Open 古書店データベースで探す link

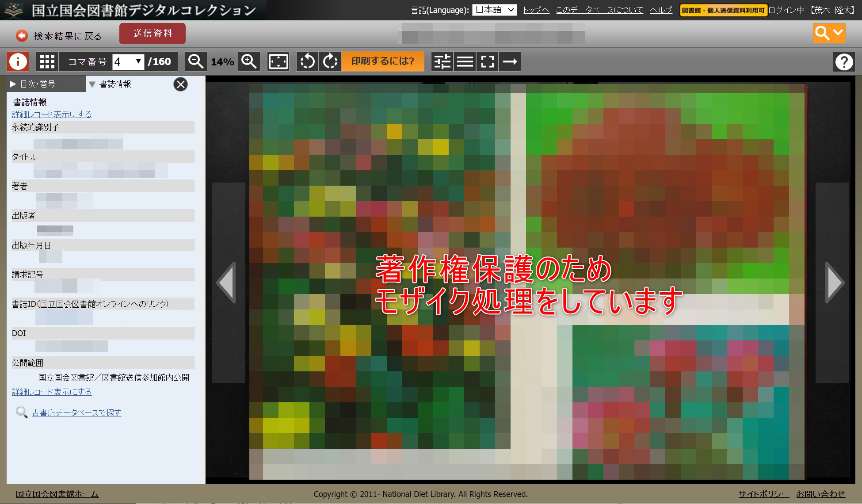point(76,412)
